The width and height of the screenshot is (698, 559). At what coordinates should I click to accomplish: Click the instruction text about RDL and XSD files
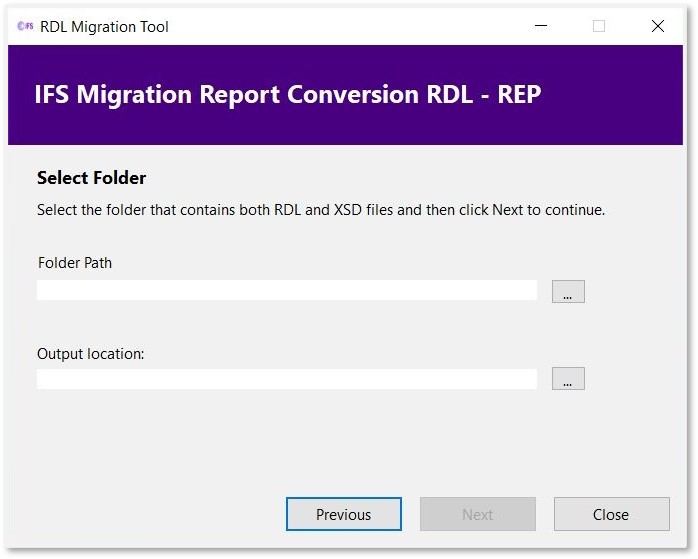[321, 210]
